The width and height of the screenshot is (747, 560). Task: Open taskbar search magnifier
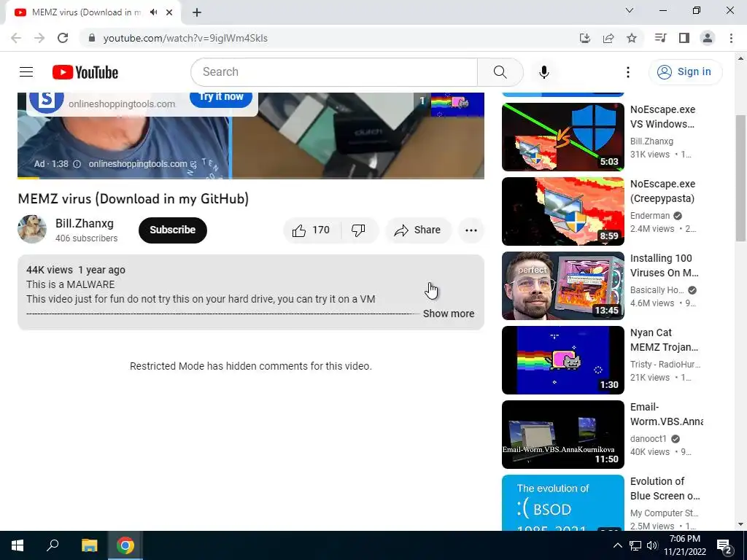[53, 545]
